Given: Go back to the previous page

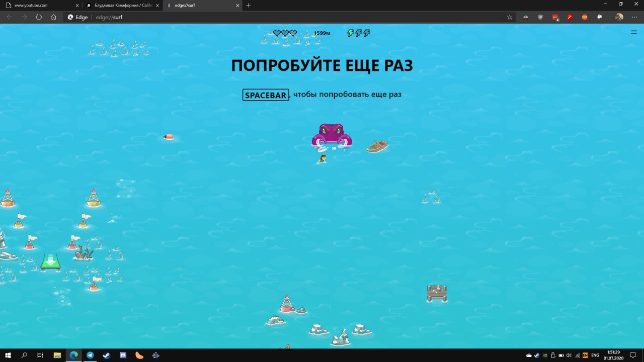Looking at the screenshot, I should [9, 17].
